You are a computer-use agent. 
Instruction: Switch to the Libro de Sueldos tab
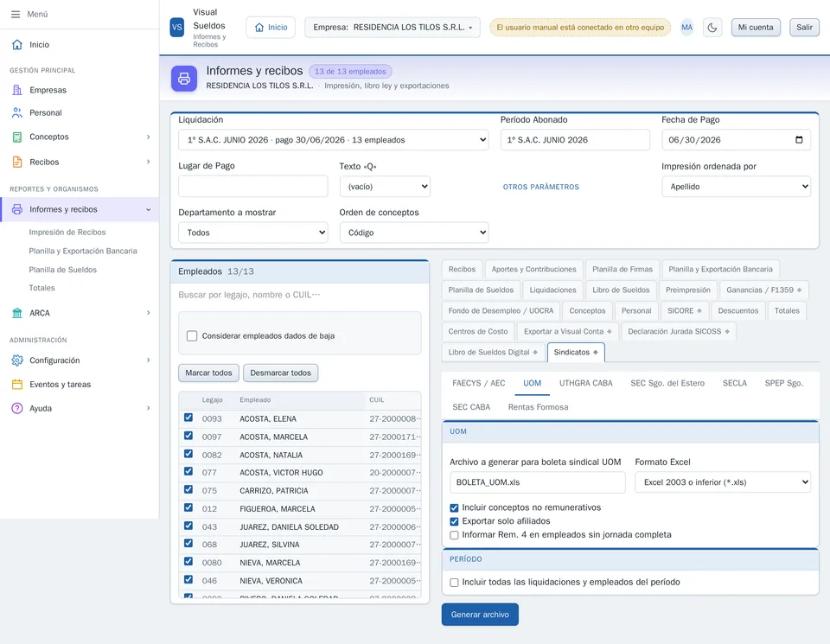point(621,290)
